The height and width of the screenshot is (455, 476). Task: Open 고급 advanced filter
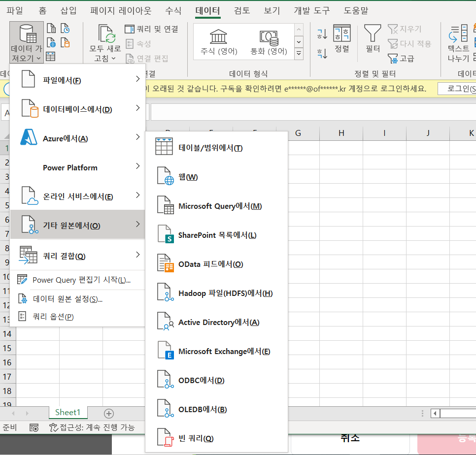point(401,58)
